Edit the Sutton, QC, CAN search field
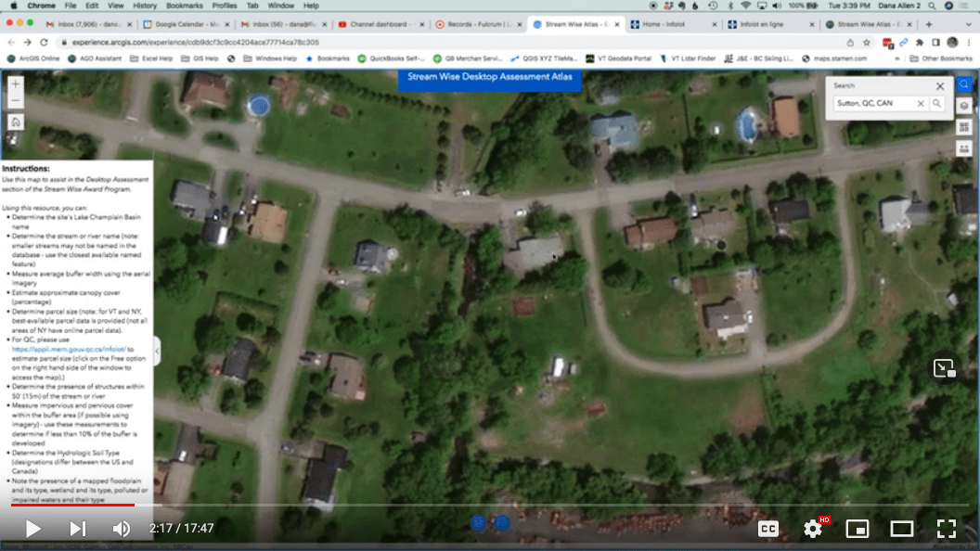 [874, 103]
